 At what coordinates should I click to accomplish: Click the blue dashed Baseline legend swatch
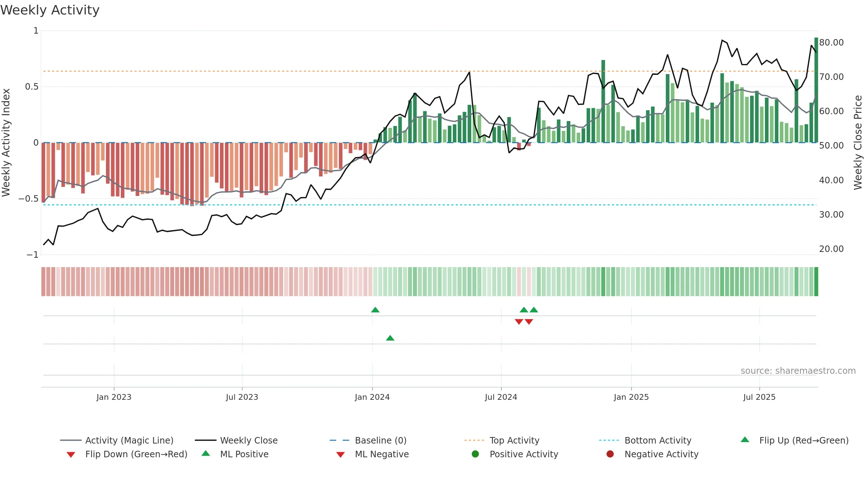tap(340, 440)
